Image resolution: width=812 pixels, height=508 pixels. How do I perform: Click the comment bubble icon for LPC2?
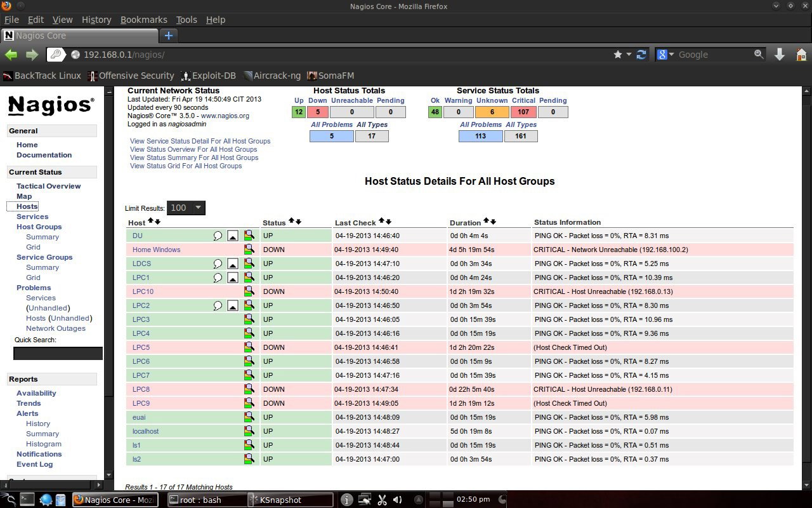point(218,305)
